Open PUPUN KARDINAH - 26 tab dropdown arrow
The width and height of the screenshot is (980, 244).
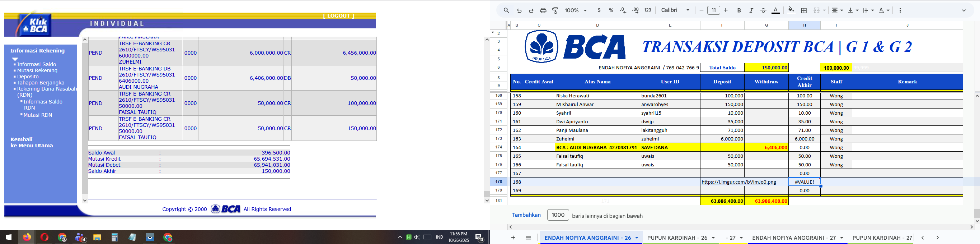(713, 238)
